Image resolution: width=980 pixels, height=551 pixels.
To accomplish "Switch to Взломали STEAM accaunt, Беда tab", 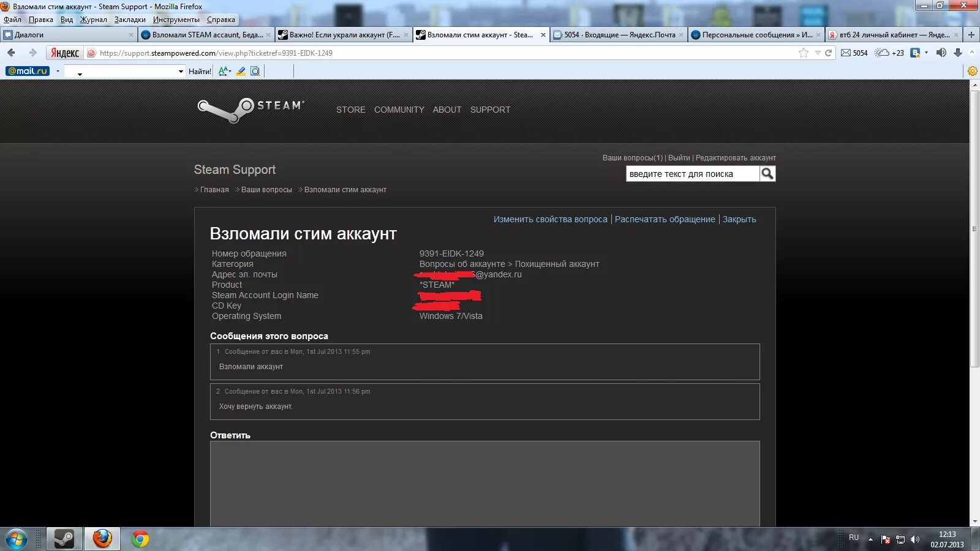I will tap(206, 35).
